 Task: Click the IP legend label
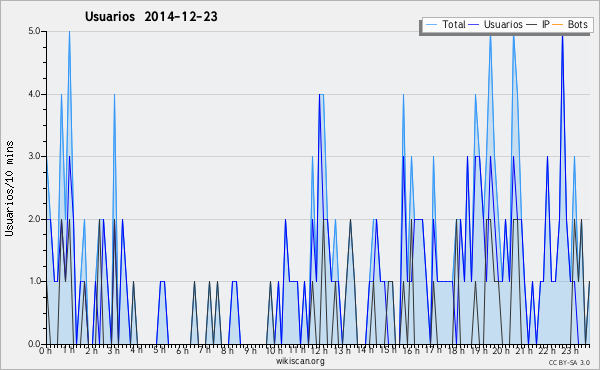[x=546, y=24]
